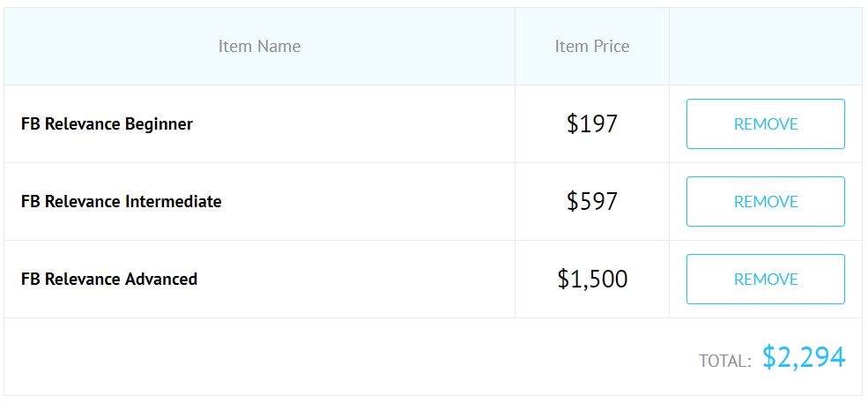
Task: Click the $2,294 total amount
Action: [x=804, y=357]
